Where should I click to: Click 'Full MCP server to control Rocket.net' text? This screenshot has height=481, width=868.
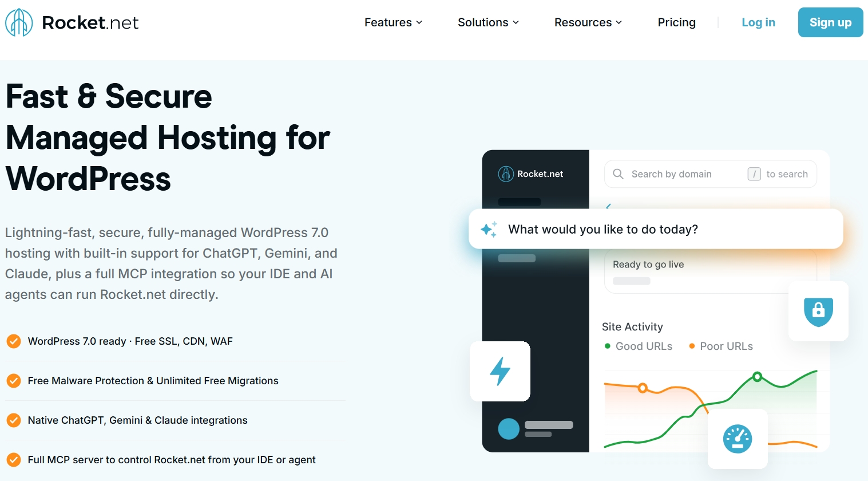(172, 460)
